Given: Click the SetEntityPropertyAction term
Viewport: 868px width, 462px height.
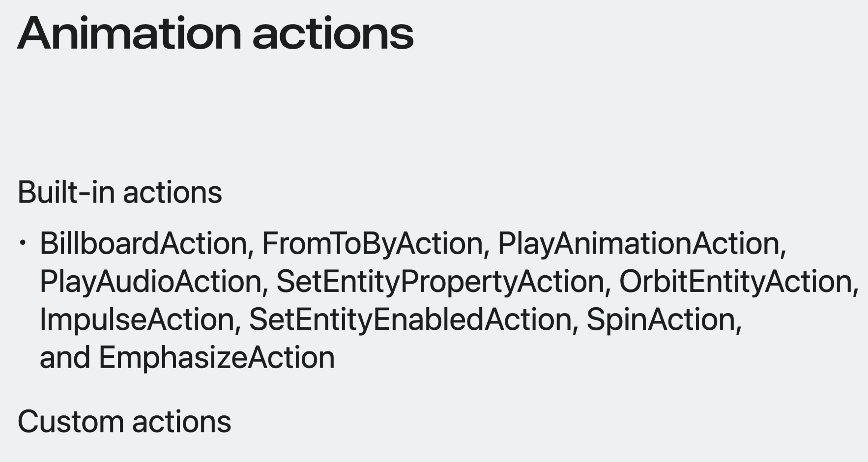Looking at the screenshot, I should pos(440,282).
